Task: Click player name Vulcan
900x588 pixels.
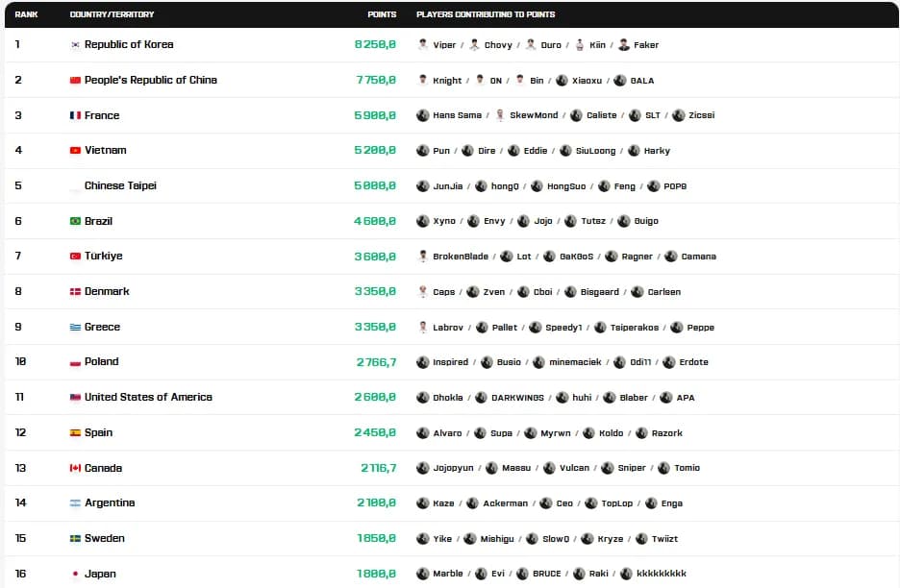Action: click(575, 468)
